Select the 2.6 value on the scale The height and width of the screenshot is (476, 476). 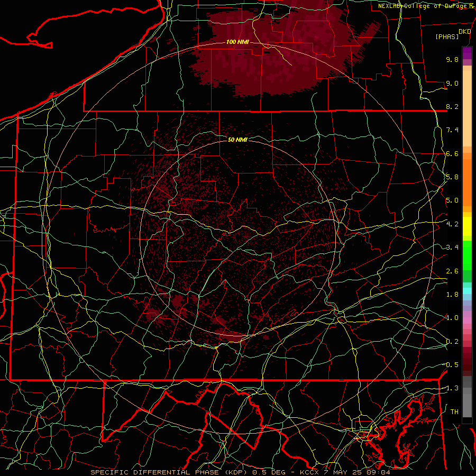(x=452, y=271)
